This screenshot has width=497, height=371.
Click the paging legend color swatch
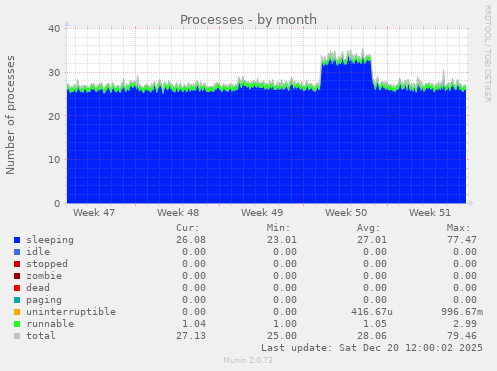coord(17,300)
